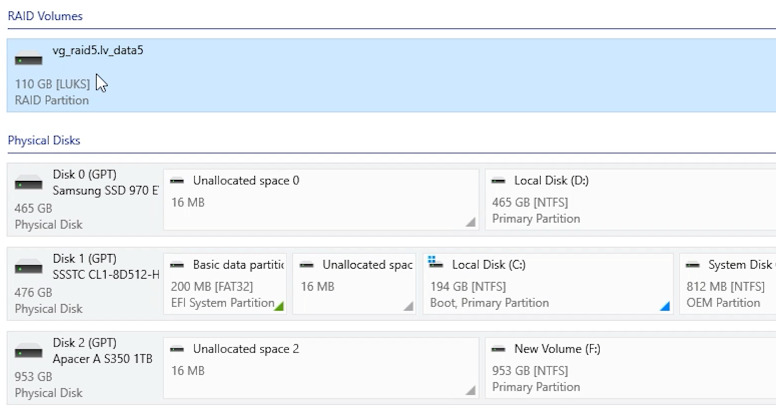
Task: Click the gray corner marker on Disk 1 unallocated space
Action: pyautogui.click(x=408, y=306)
